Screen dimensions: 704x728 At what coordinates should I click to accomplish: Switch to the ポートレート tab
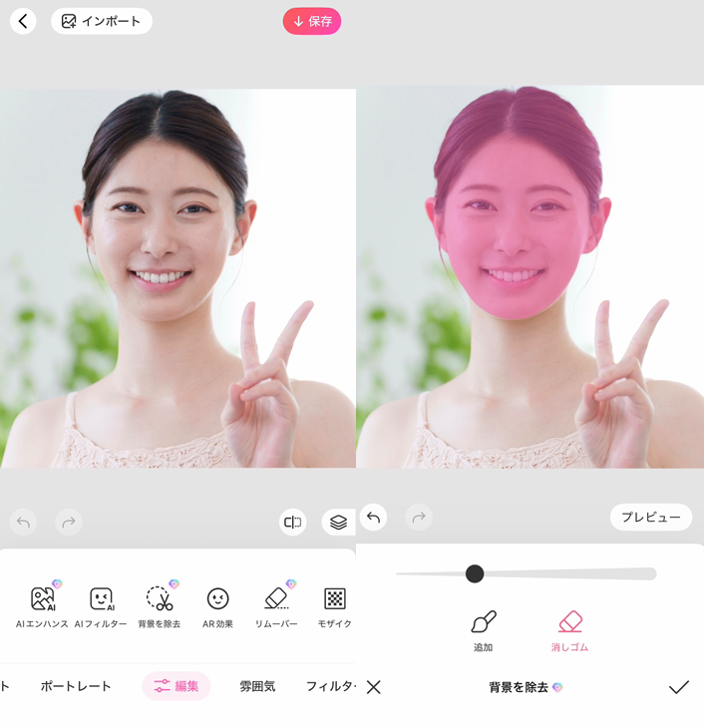pos(76,686)
